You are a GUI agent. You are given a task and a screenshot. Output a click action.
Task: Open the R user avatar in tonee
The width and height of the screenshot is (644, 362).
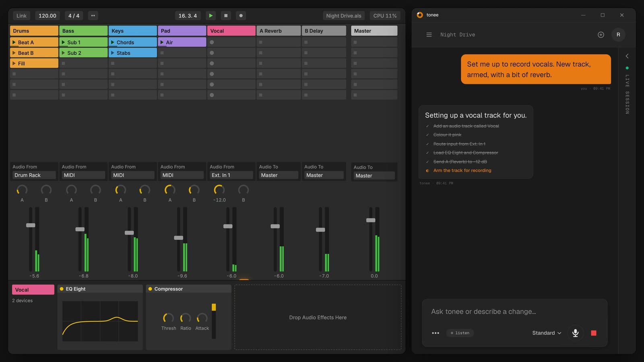[618, 35]
